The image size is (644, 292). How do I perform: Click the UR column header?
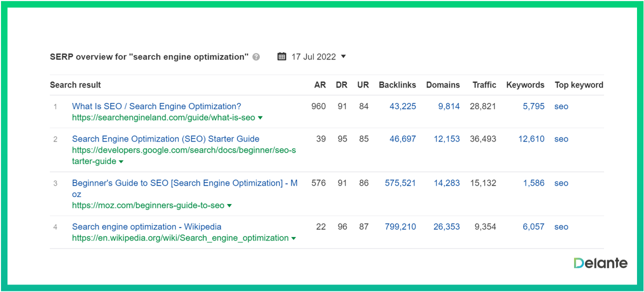point(363,85)
